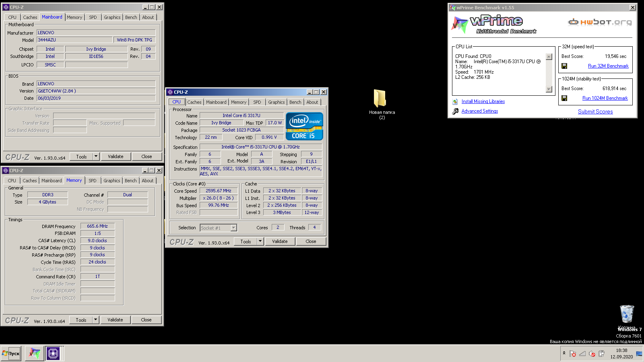Open About tab in CPU window
The width and height of the screenshot is (644, 362).
coord(312,102)
